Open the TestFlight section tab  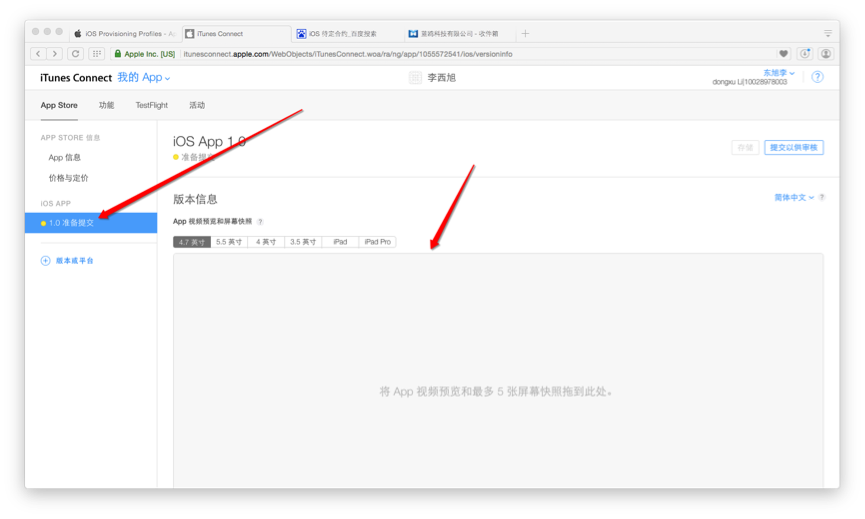click(x=152, y=105)
